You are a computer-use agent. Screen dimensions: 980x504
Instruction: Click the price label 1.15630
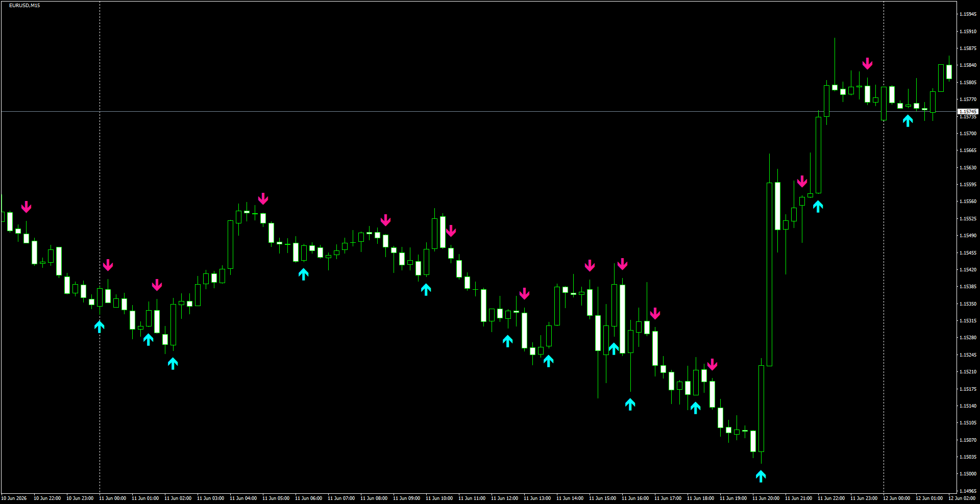(x=968, y=168)
